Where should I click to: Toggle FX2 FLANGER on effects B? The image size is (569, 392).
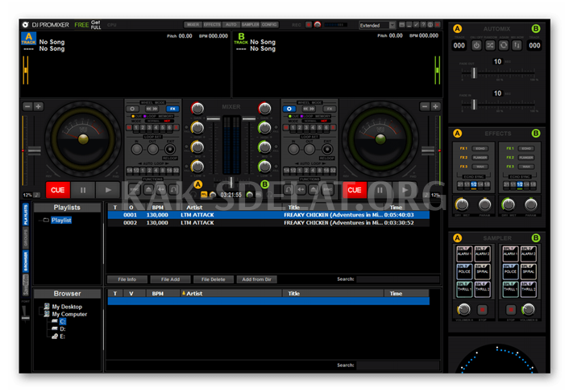(x=526, y=158)
